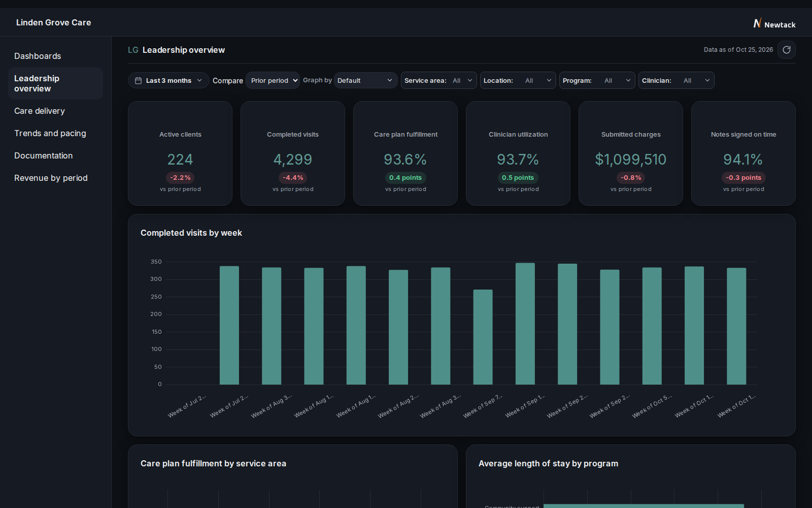Click the Week of Sep 7 bar
Screen dimensions: 812x508
tap(483, 337)
